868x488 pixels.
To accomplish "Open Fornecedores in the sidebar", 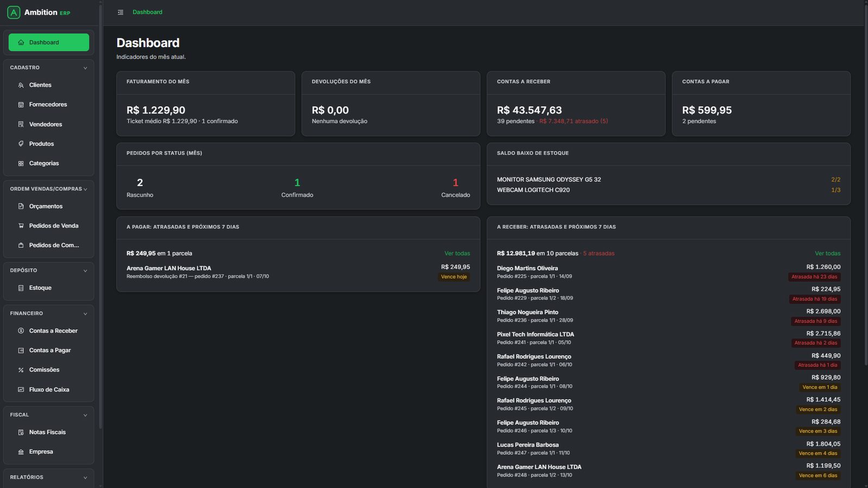I will click(x=49, y=105).
